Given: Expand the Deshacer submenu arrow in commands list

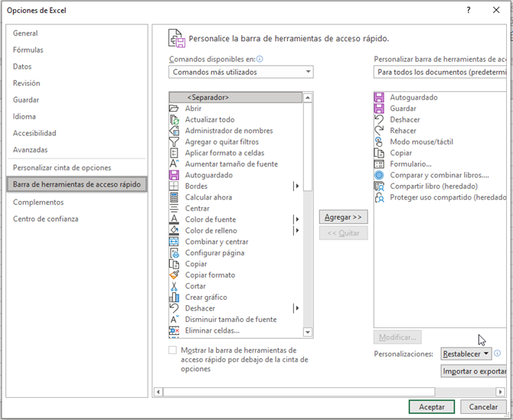Looking at the screenshot, I should click(297, 308).
